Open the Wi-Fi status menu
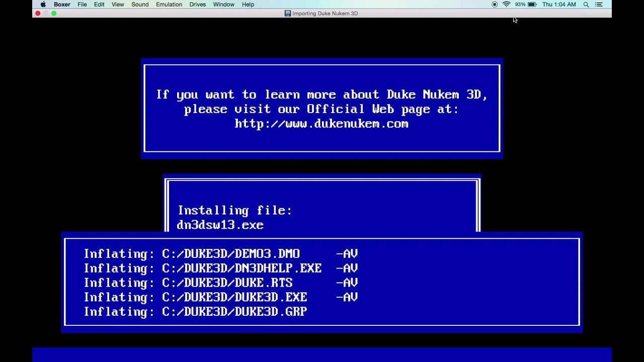Viewport: 644px width, 362px height. 507,5
